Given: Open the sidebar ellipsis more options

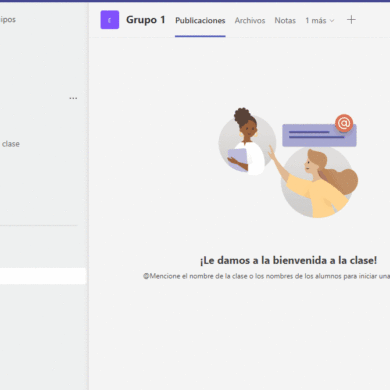Looking at the screenshot, I should pyautogui.click(x=73, y=98).
